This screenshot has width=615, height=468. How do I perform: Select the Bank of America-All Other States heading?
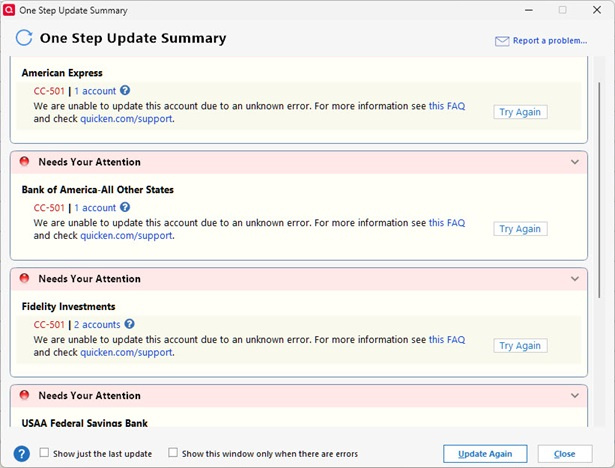[x=98, y=190]
